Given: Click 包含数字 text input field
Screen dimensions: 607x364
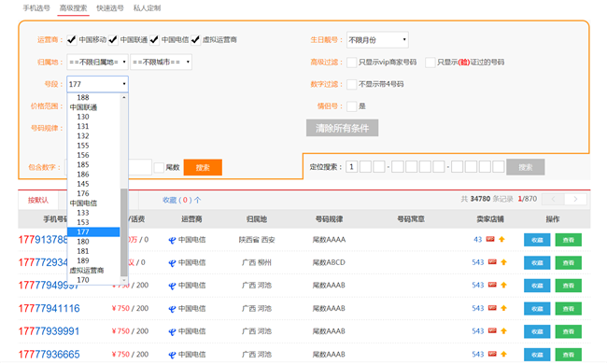Looking at the screenshot, I should point(108,167).
